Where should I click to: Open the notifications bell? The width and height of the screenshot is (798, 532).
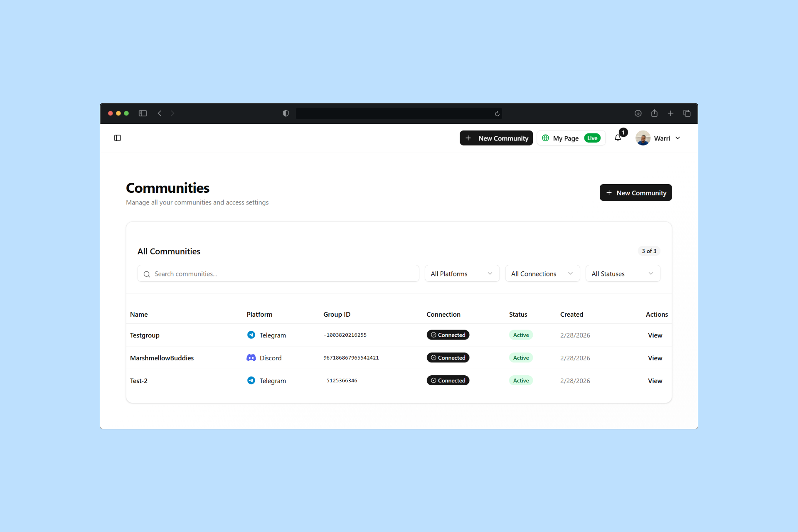[618, 138]
